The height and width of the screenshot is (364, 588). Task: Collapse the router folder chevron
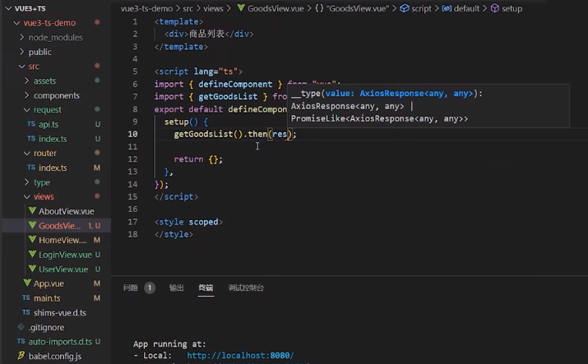coord(26,153)
